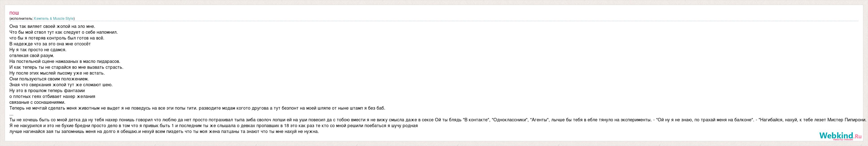Click the line starting "Ну после этих мыслей"
Viewport: 868px width, 146px height.
pos(57,73)
